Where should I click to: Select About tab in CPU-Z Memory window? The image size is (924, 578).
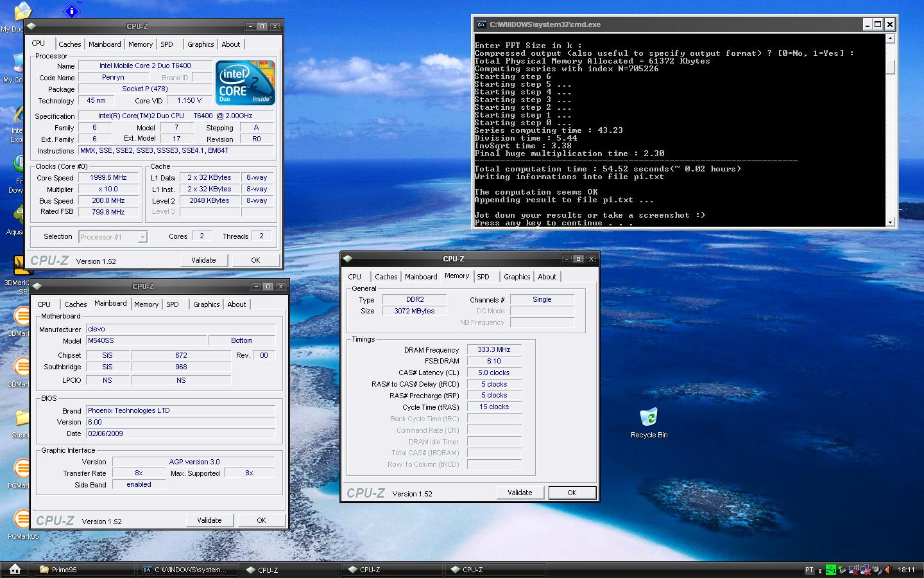pos(547,277)
